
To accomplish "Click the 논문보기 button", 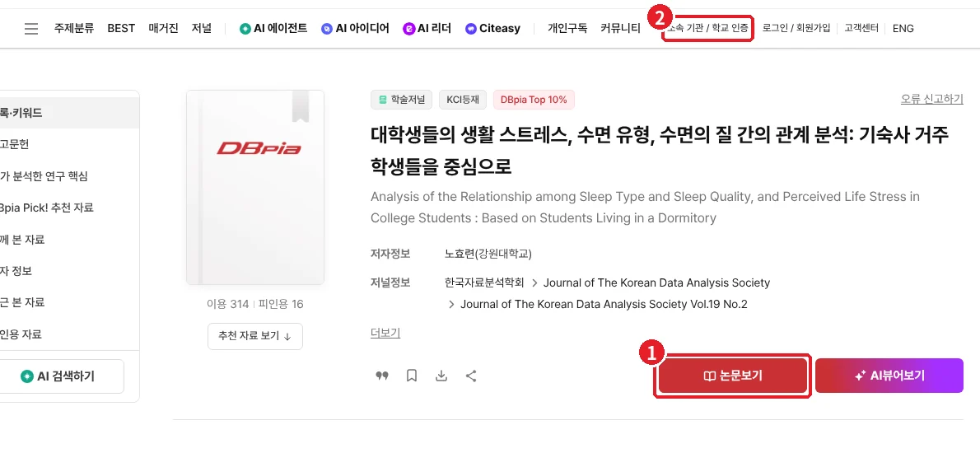I will [x=733, y=376].
